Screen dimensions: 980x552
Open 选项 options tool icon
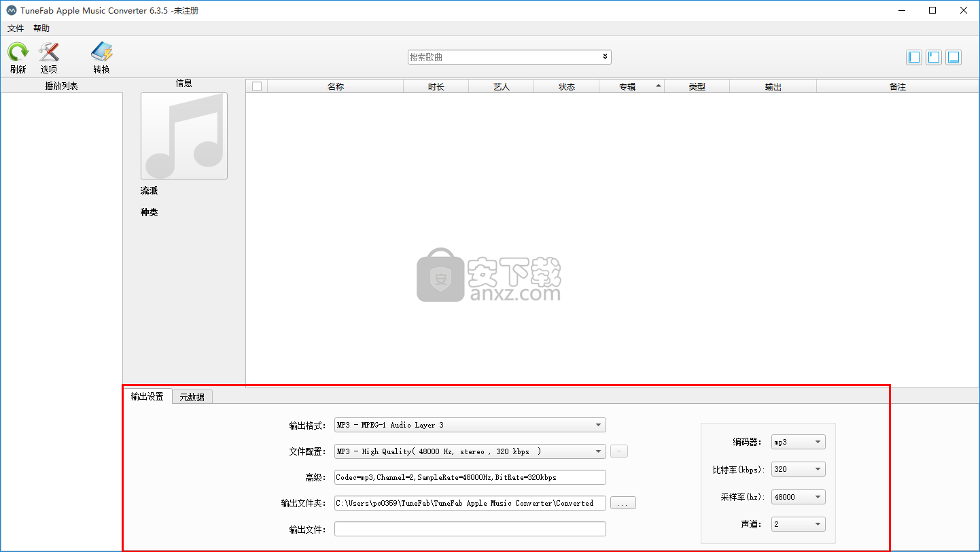(49, 52)
